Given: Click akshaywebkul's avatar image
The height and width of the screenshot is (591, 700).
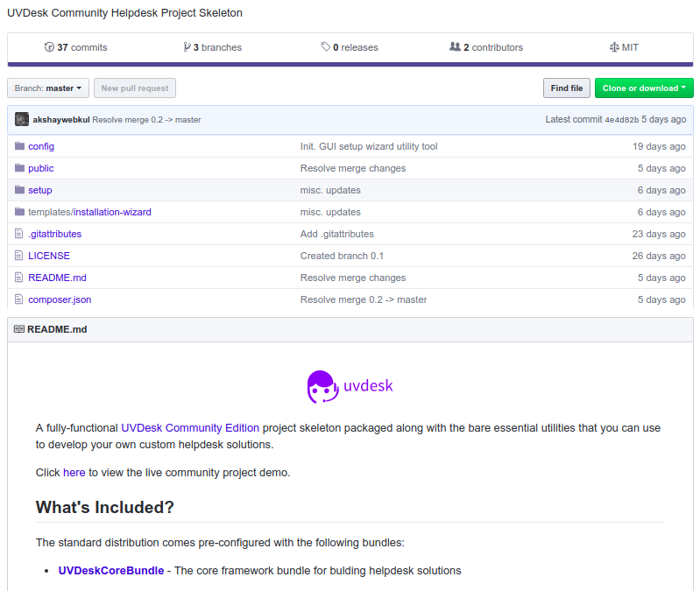Looking at the screenshot, I should pos(22,119).
